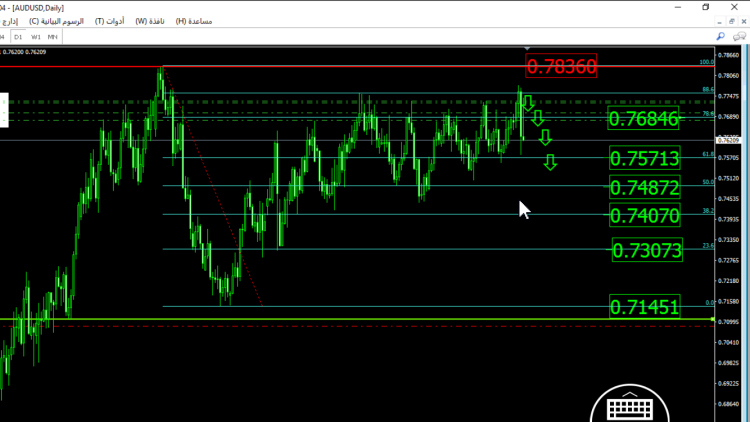Open the إدارج insert menu

click(10, 21)
